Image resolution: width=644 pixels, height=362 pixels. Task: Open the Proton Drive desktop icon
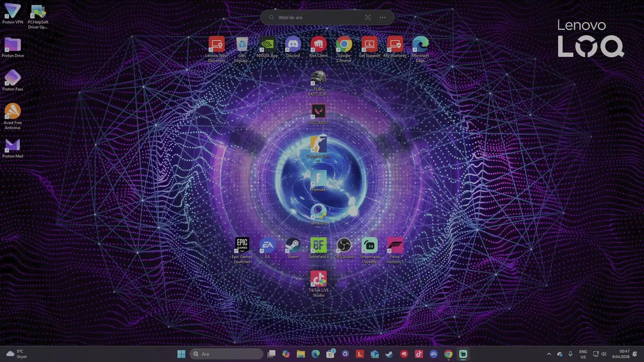click(x=13, y=48)
